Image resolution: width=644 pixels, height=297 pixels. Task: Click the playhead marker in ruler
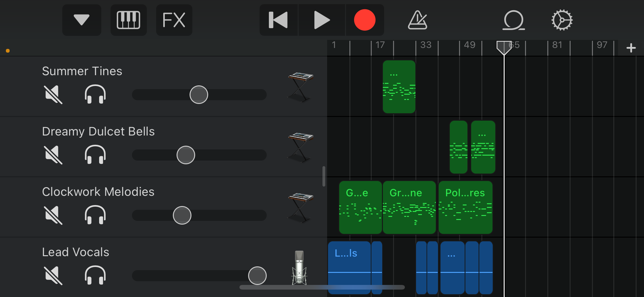504,48
